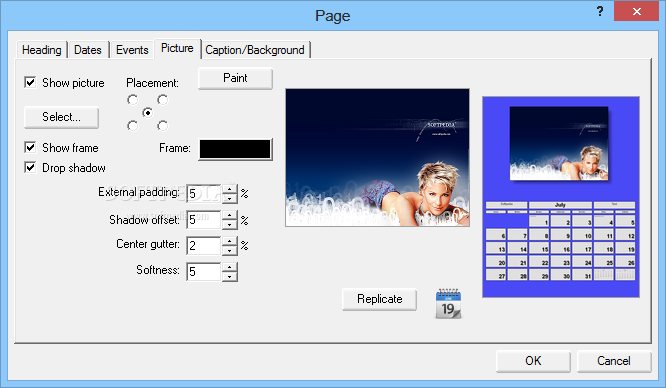This screenshot has width=666, height=388.
Task: Click the calendar 19 icon
Action: click(448, 304)
